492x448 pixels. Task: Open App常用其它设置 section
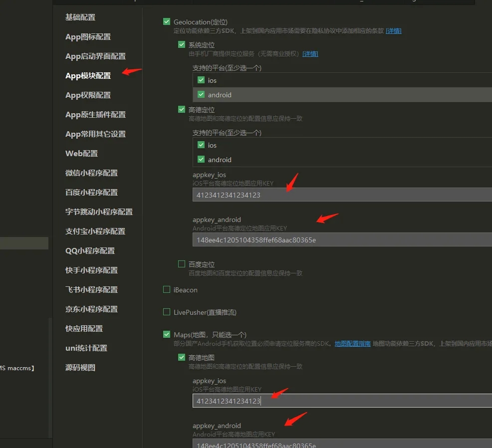[95, 134]
